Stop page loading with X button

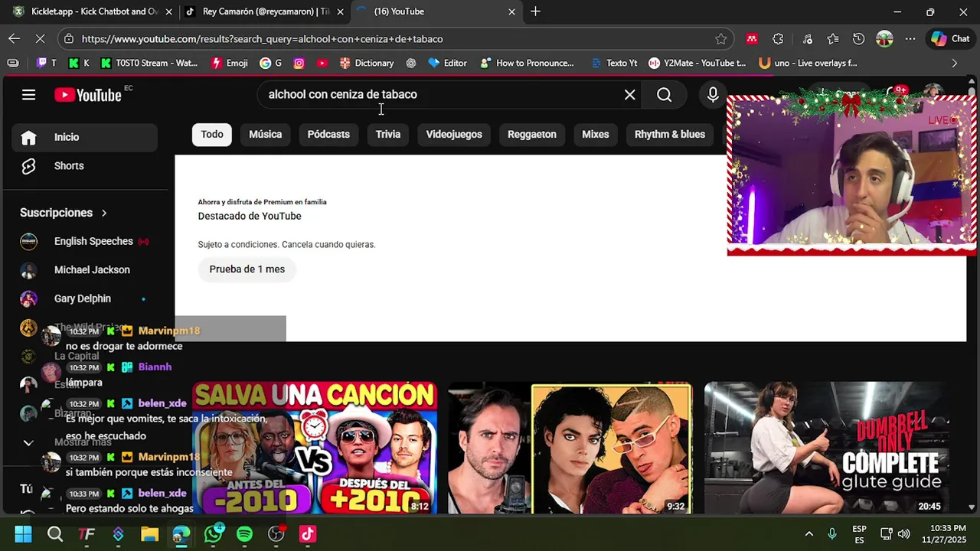[x=41, y=38]
